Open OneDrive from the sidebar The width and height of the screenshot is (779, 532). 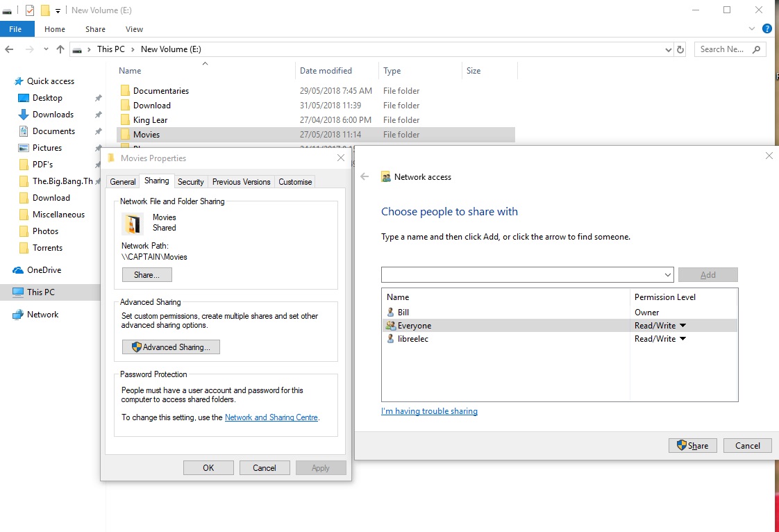[44, 270]
